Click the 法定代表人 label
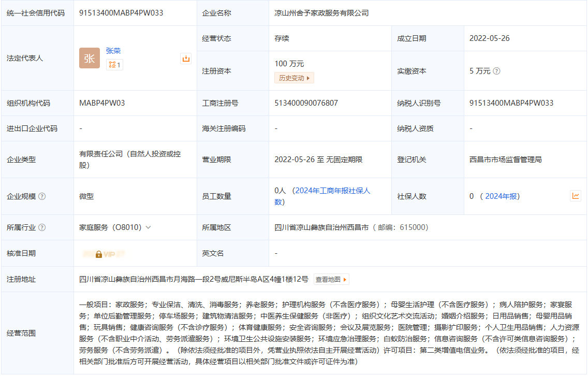 click(x=25, y=58)
